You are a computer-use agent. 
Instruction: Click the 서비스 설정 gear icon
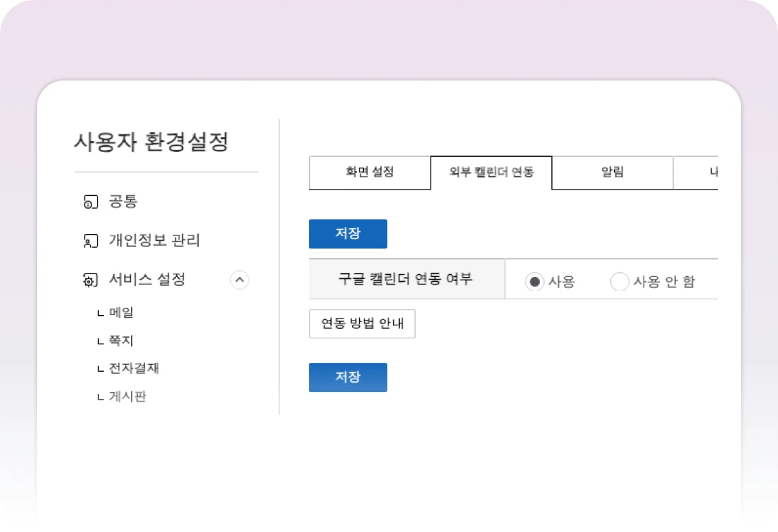[x=88, y=280]
